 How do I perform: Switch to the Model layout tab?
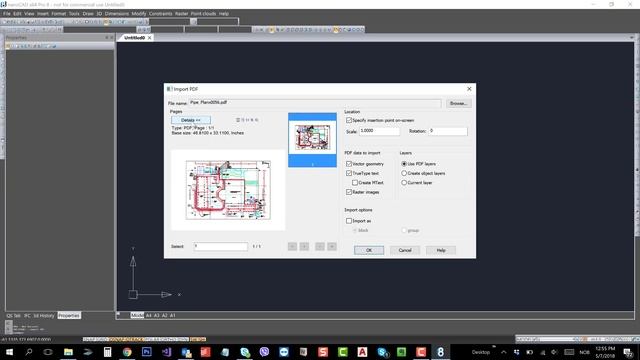(137, 315)
